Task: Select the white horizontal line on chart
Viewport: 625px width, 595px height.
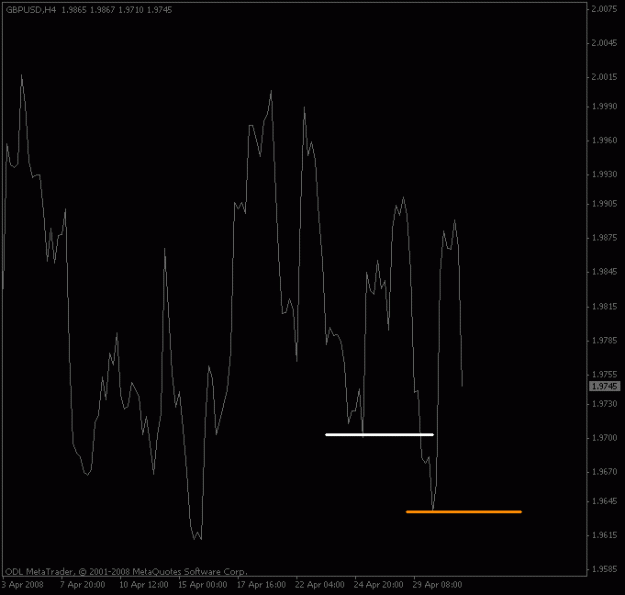Action: (x=379, y=434)
